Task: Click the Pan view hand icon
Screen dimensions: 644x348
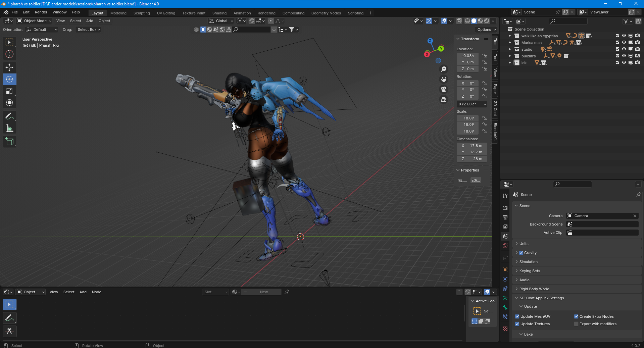Action: [x=444, y=79]
